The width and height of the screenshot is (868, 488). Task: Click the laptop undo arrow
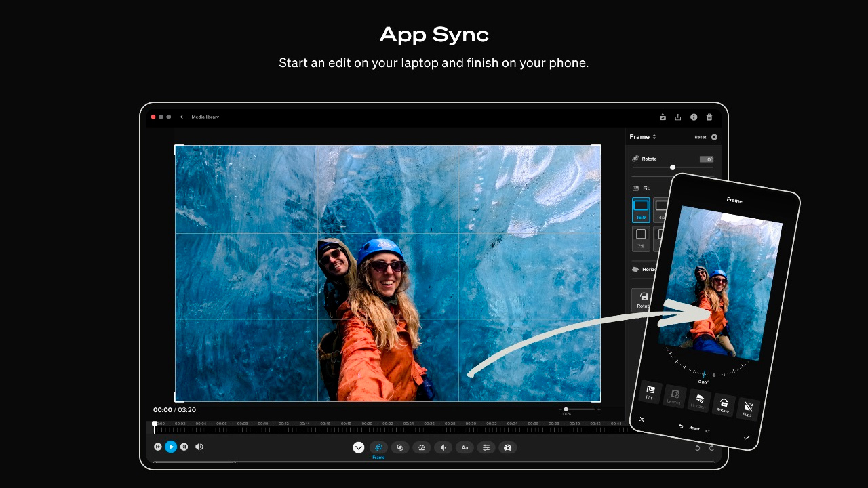click(698, 448)
